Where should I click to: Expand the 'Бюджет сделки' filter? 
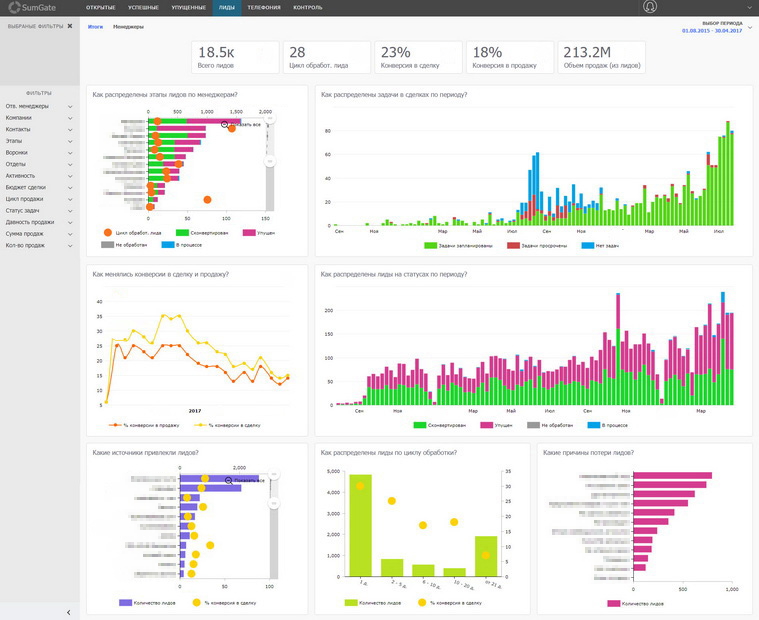[38, 187]
